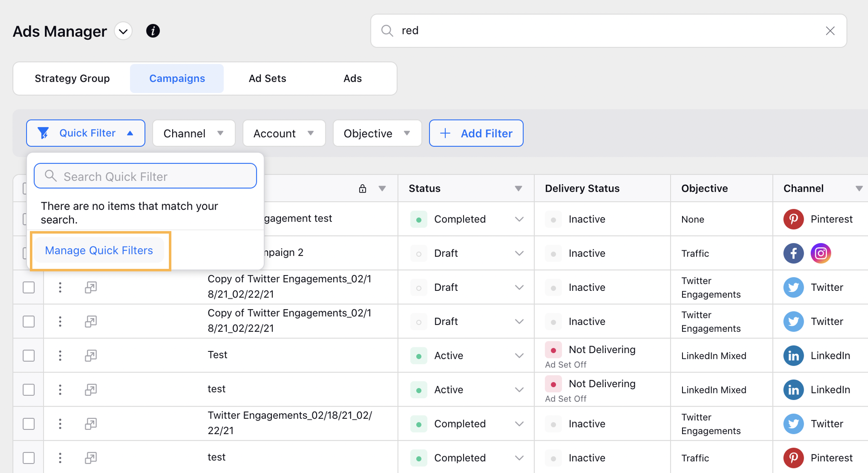Check the Pinterest Traffic 'test' row checkbox
The image size is (868, 473).
29,458
